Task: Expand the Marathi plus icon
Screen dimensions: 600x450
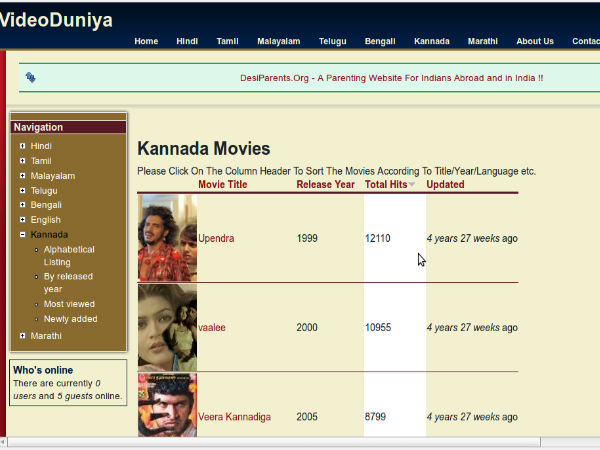Action: pos(22,336)
